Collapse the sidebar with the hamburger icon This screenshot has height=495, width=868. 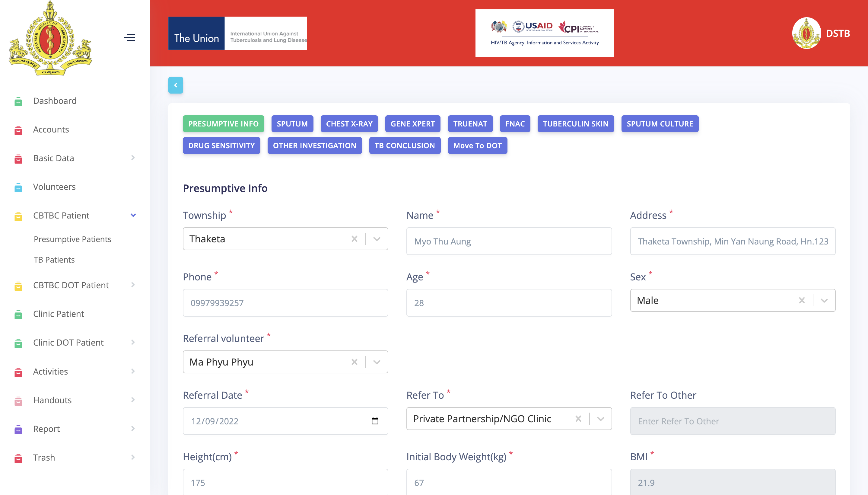point(130,38)
